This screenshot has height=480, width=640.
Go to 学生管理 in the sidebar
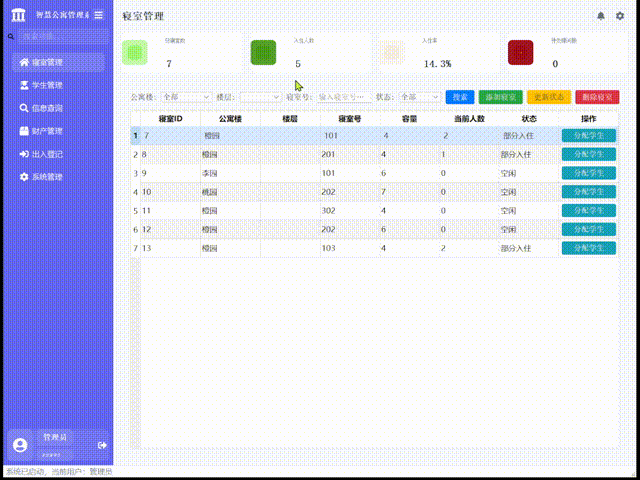(58, 85)
